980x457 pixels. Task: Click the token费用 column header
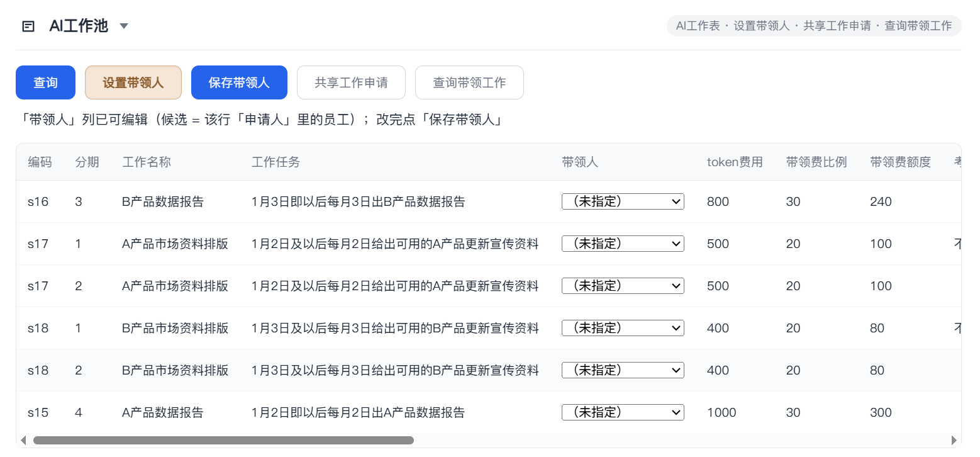click(x=735, y=162)
